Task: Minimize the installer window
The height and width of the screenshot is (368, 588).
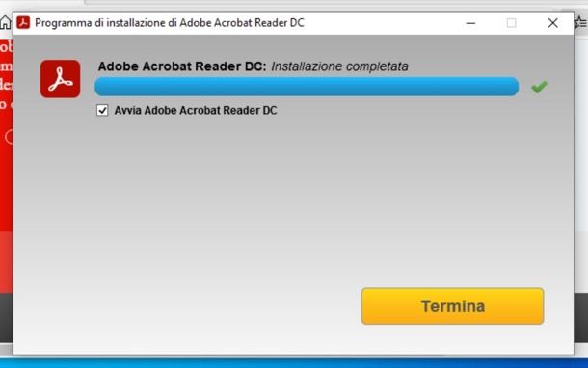Action: click(470, 23)
